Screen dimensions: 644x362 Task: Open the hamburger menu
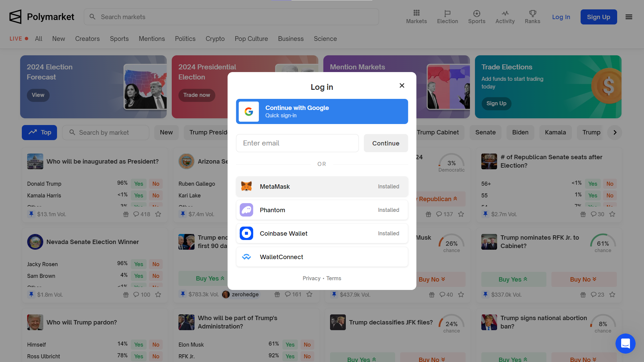coord(629,17)
